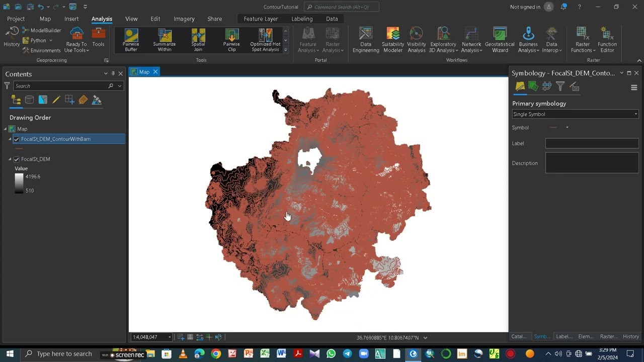This screenshot has width=644, height=362.
Task: Switch Contents to List By Drawing Order
Action: point(16,100)
